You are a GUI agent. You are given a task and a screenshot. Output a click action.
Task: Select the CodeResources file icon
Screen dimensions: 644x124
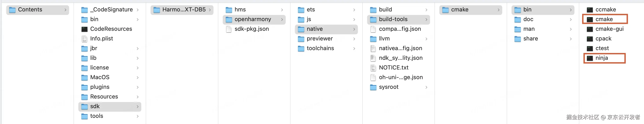[85, 29]
